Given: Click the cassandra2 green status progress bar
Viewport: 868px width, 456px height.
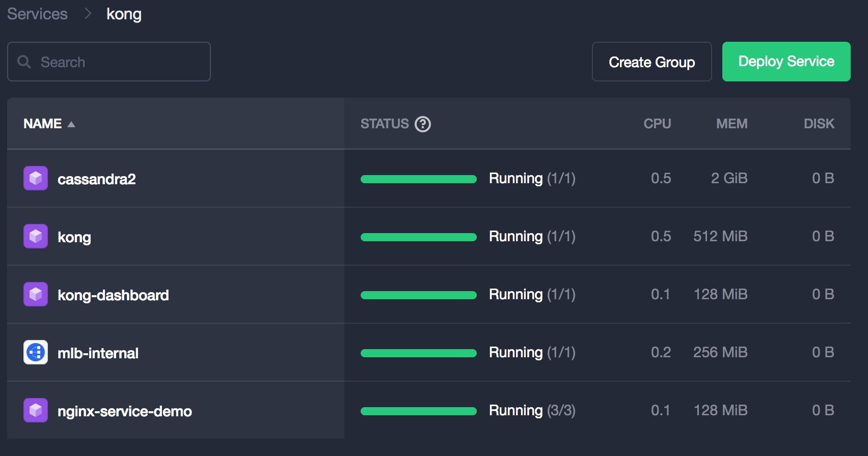Looking at the screenshot, I should (x=418, y=179).
